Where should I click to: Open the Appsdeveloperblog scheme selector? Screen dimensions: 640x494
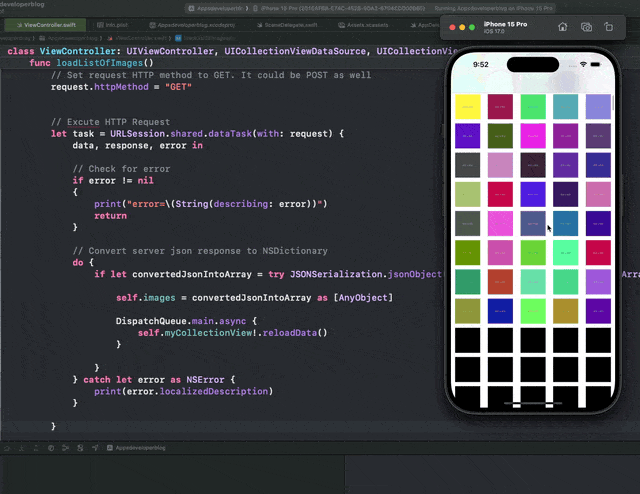tap(218, 8)
